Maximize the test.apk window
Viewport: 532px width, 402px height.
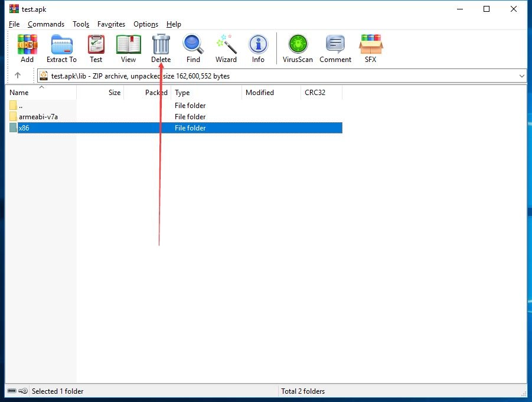[x=487, y=9]
